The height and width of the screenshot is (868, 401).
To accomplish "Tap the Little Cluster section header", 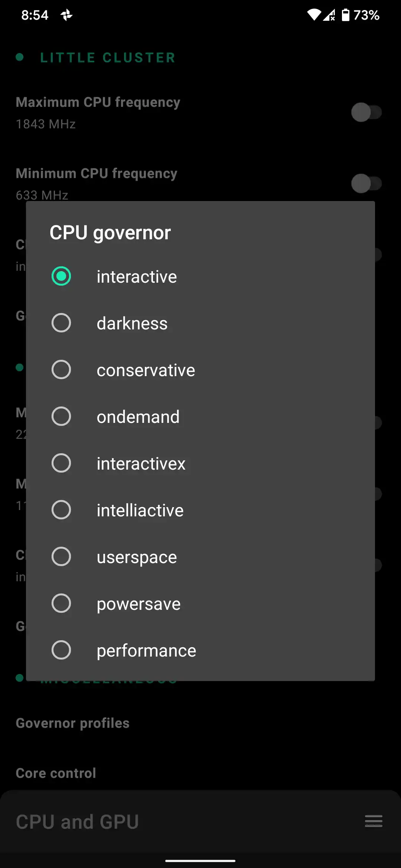I will 108,58.
